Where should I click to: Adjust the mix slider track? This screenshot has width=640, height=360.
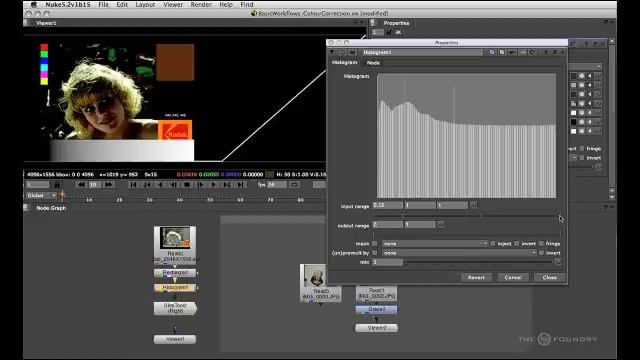[480, 262]
